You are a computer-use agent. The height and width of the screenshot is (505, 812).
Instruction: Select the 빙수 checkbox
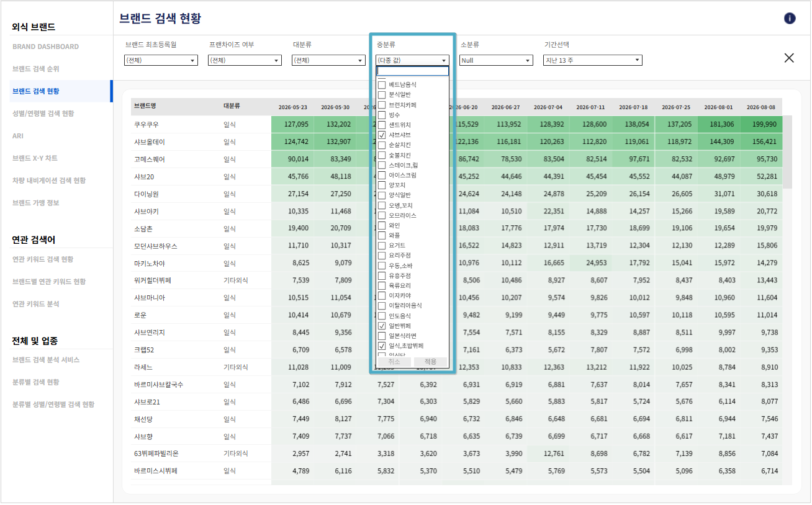pos(382,115)
